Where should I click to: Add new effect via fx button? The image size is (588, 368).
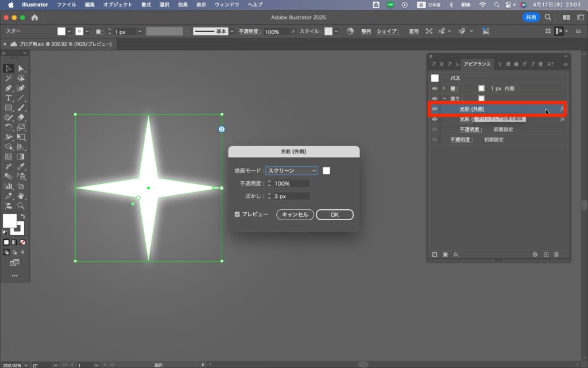coord(456,255)
